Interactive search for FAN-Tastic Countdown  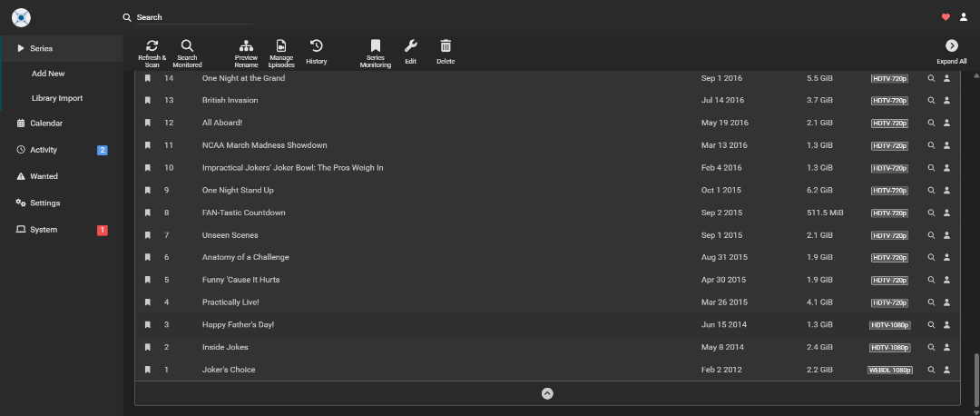(946, 213)
